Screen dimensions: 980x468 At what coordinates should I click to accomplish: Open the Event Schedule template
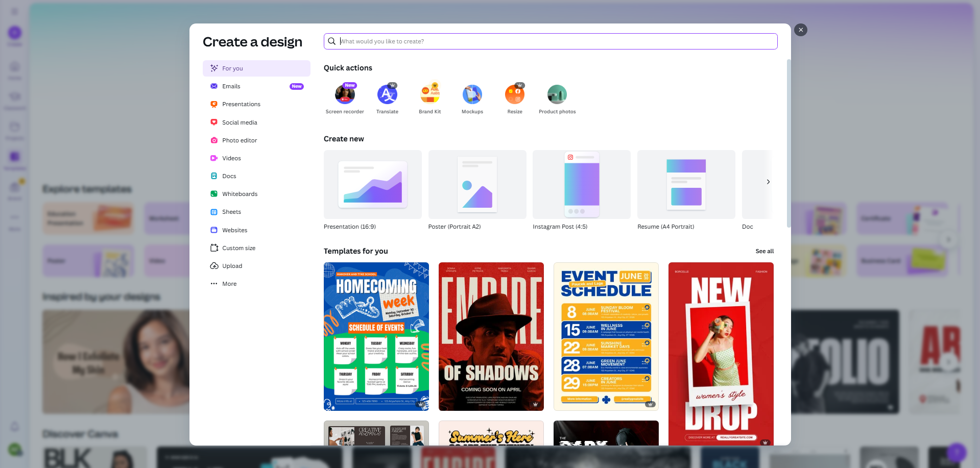click(x=606, y=336)
